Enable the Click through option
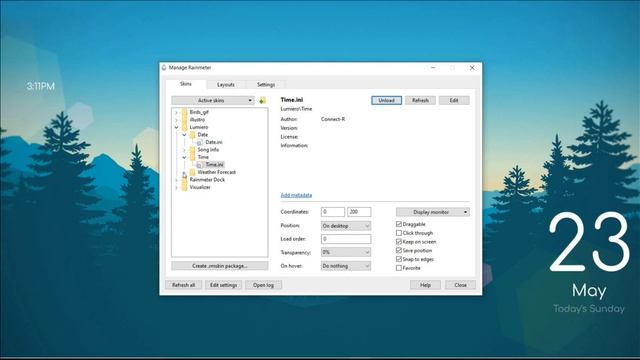Screen dimensions: 640x360 coord(399,233)
